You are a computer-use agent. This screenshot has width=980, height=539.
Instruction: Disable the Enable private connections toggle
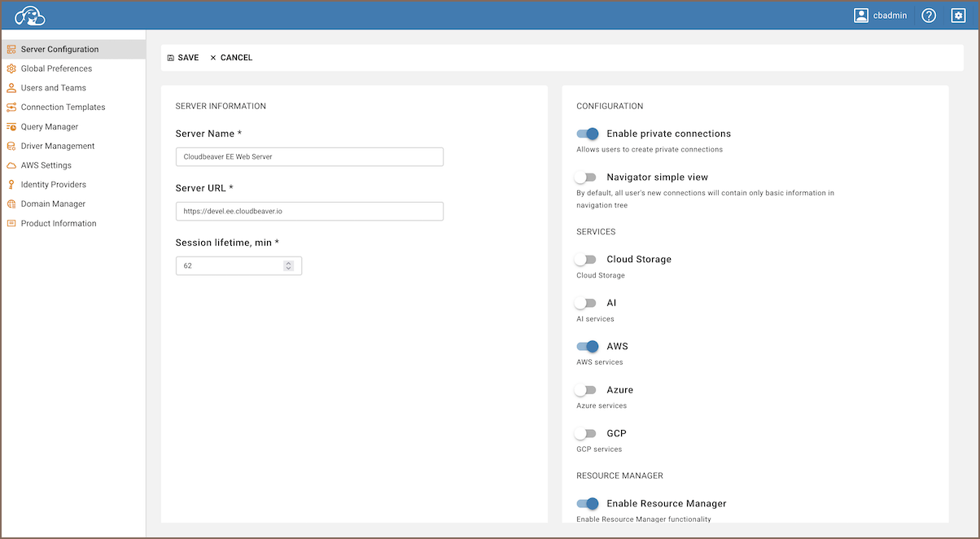[x=587, y=134]
